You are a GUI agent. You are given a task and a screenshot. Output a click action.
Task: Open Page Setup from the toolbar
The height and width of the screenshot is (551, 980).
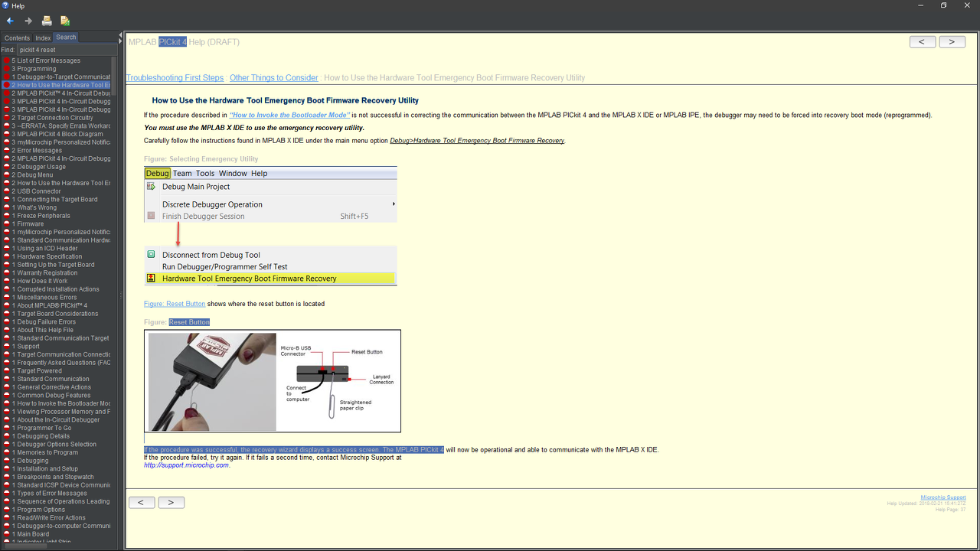click(65, 21)
